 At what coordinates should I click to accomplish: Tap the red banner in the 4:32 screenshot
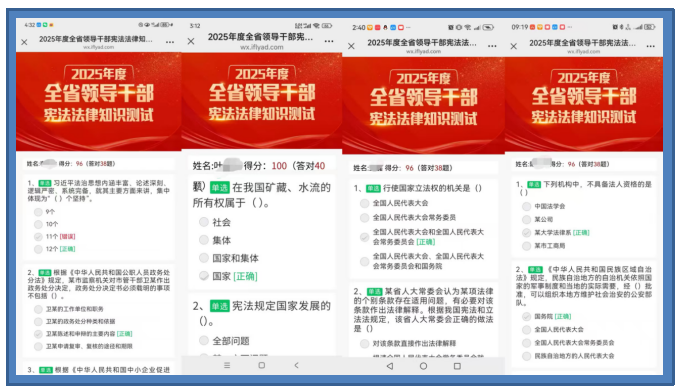point(98,102)
